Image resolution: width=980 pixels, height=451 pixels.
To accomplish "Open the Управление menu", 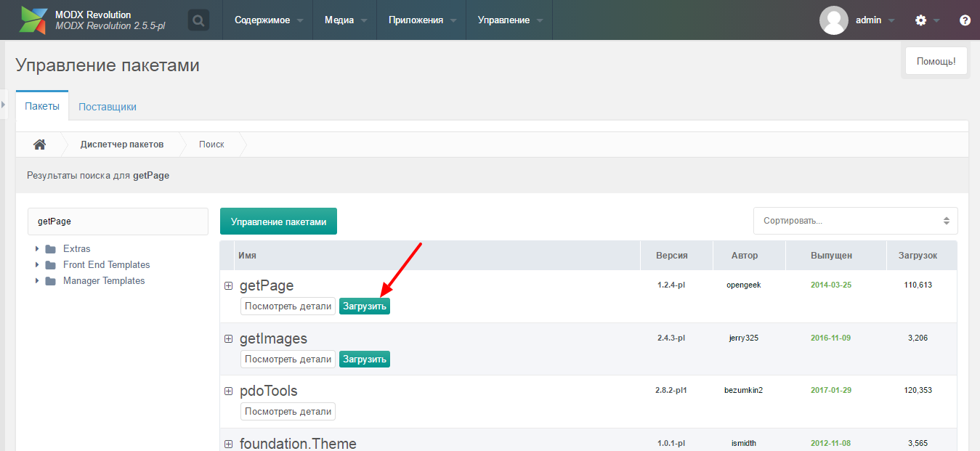I will coord(510,20).
